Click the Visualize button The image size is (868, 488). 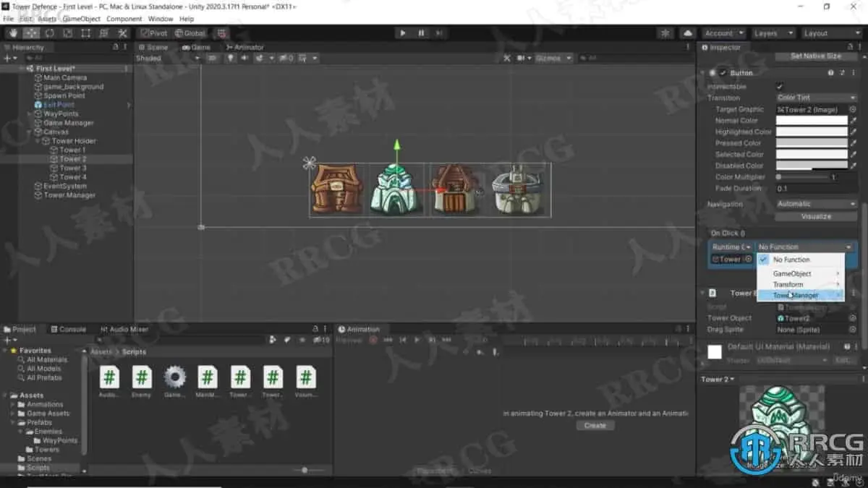click(x=817, y=216)
